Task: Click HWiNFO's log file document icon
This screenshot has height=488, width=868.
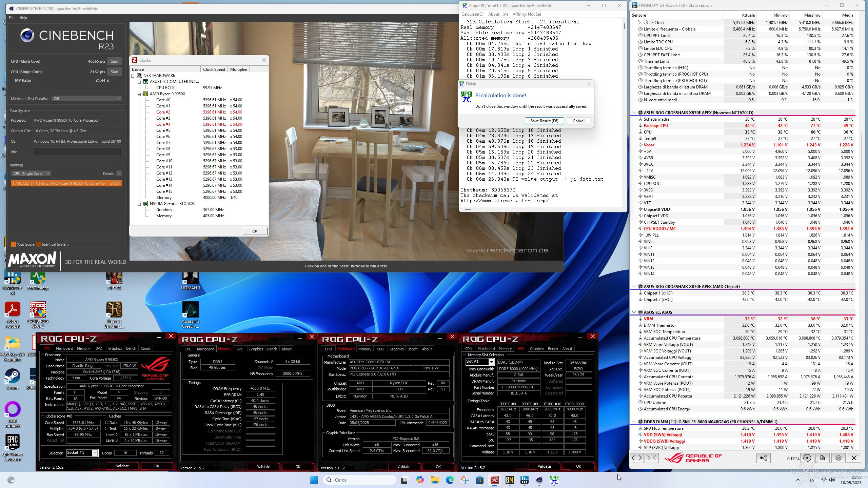Action: click(x=823, y=458)
